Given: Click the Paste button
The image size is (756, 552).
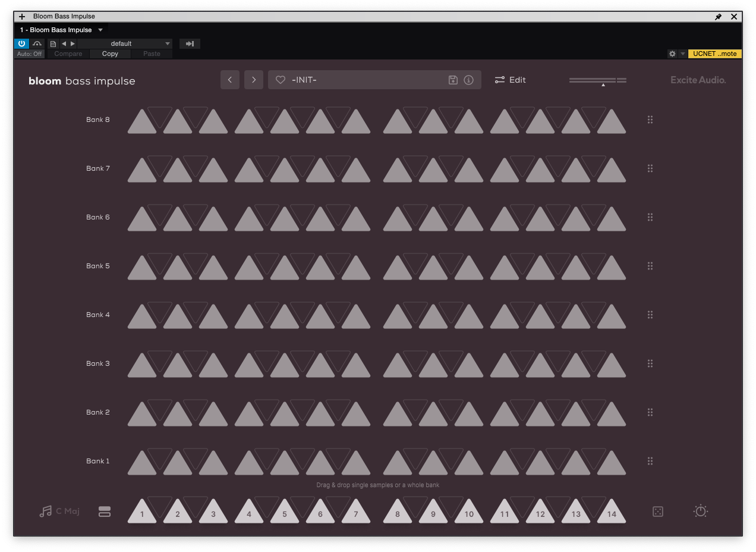Looking at the screenshot, I should [152, 54].
